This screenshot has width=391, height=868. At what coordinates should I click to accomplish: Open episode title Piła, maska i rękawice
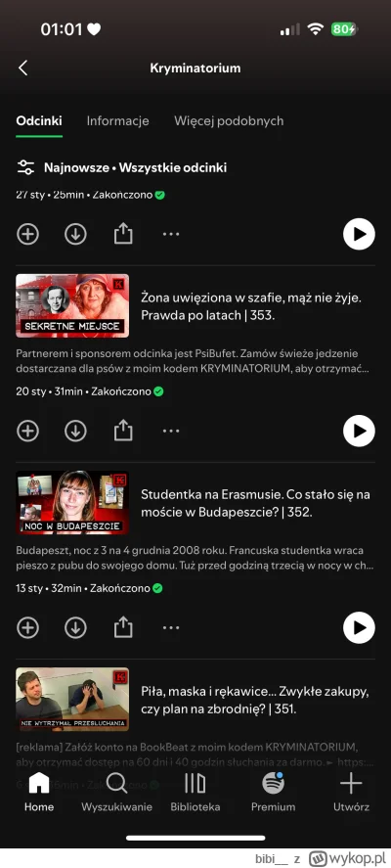tap(255, 700)
